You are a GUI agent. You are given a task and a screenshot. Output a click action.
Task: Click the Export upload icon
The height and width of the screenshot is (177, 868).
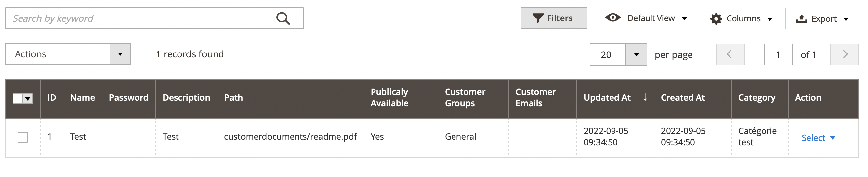point(801,19)
